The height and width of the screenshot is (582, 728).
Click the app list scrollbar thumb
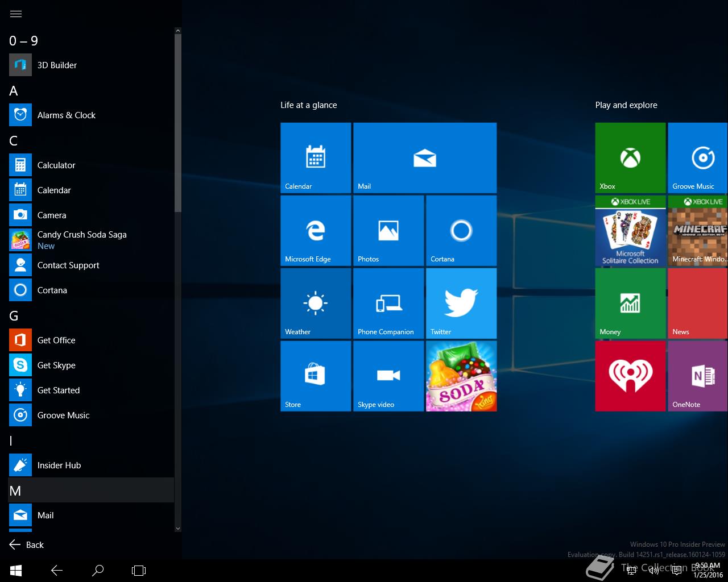(177, 123)
